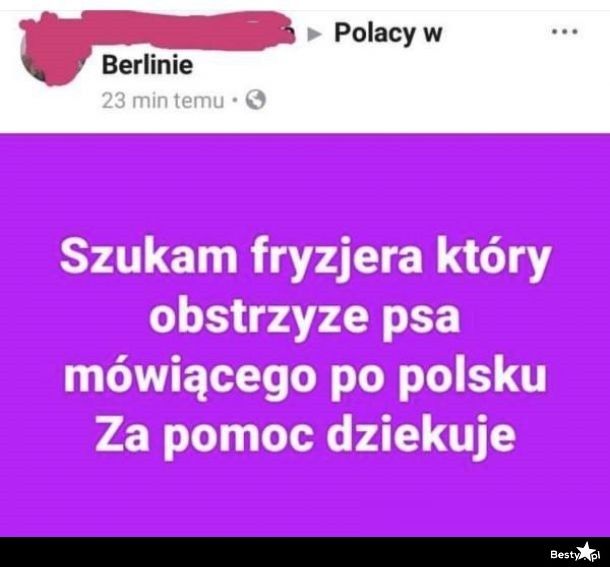610x567 pixels.
Task: Click the globe public-visibility icon
Action: (255, 100)
